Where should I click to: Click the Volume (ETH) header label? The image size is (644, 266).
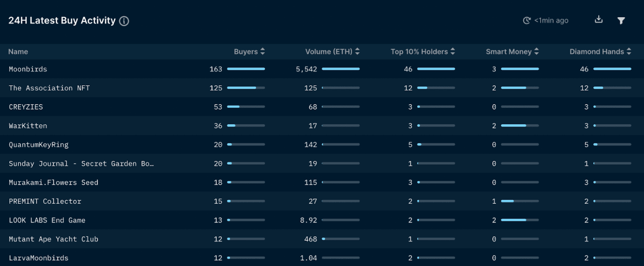click(x=328, y=52)
